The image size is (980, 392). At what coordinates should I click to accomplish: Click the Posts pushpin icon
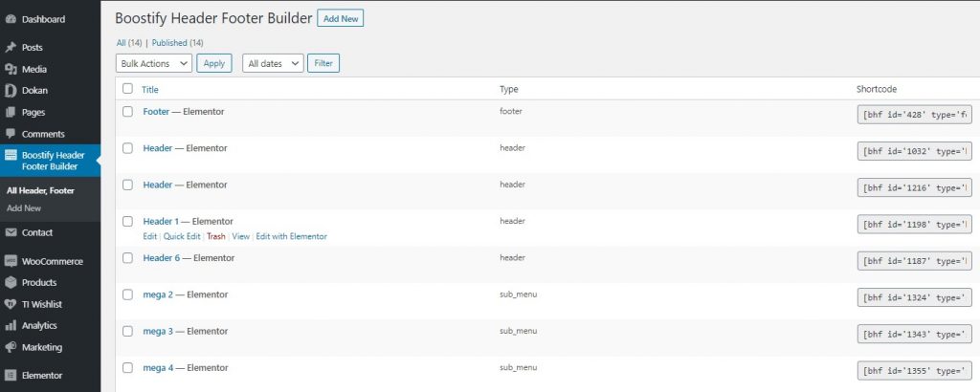(x=10, y=48)
